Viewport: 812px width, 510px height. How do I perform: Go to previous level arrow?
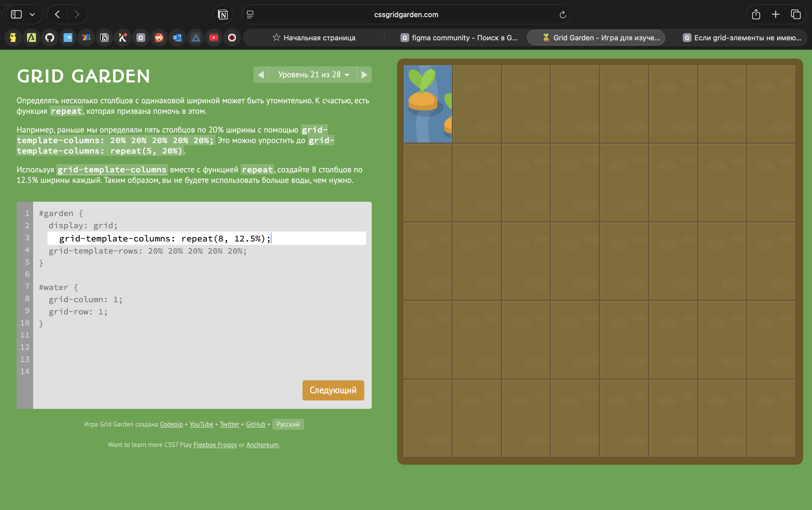261,75
